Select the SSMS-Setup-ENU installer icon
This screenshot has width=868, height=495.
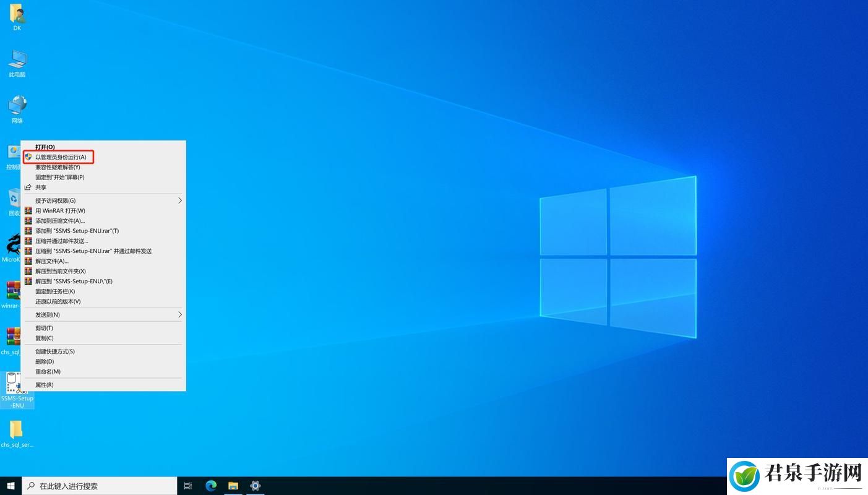pyautogui.click(x=17, y=390)
